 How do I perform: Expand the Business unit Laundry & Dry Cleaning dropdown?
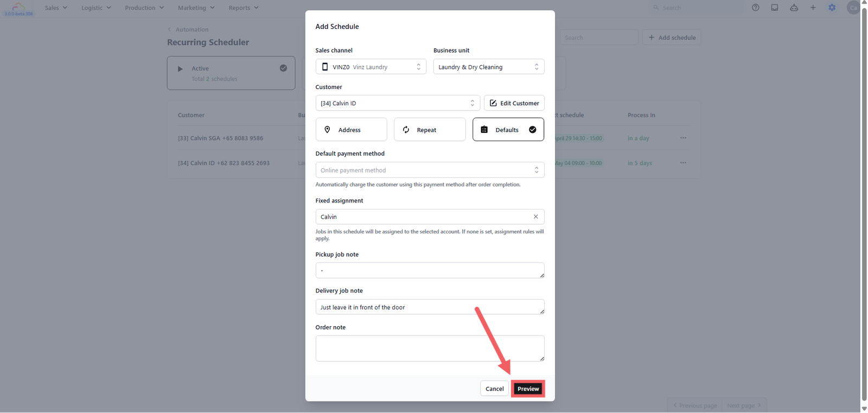489,67
